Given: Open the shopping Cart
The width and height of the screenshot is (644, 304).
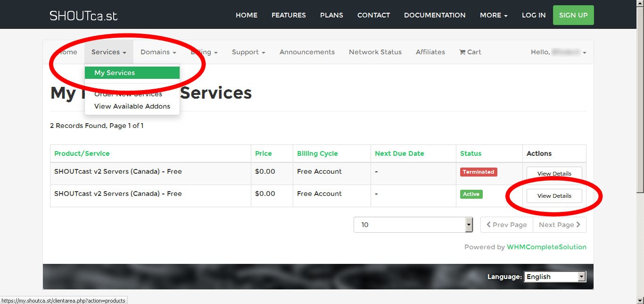Looking at the screenshot, I should click(x=470, y=52).
